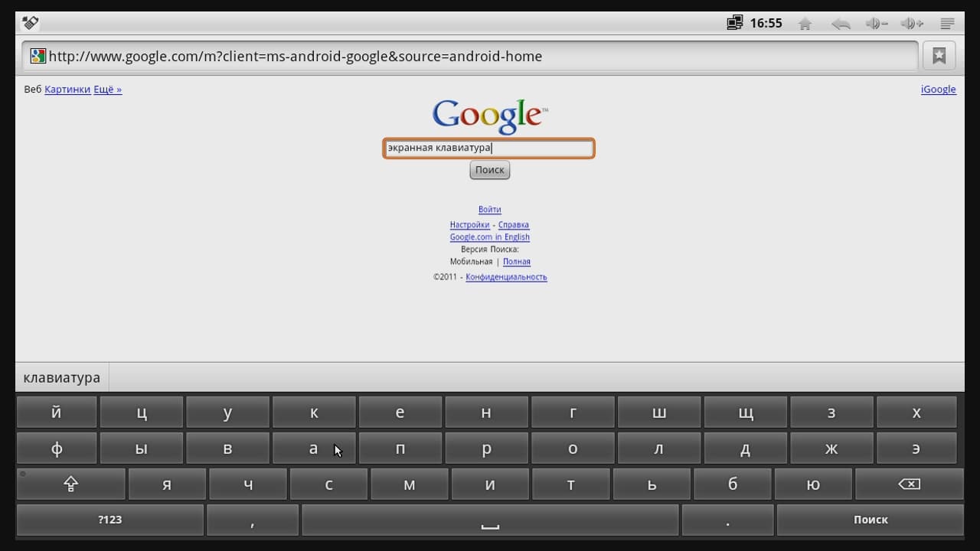Open the iGoogle link
This screenshot has height=551, width=980.
point(939,90)
